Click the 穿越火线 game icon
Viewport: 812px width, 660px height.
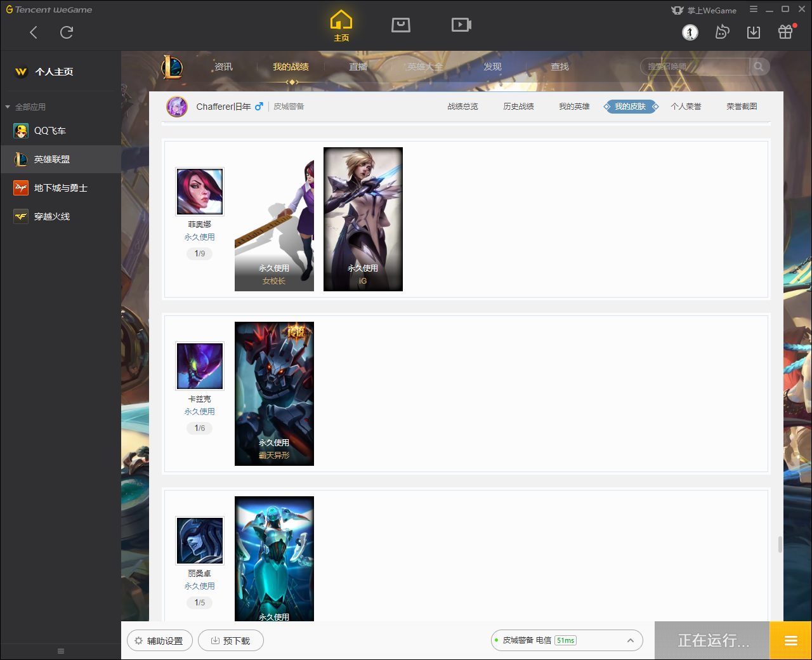pos(21,216)
